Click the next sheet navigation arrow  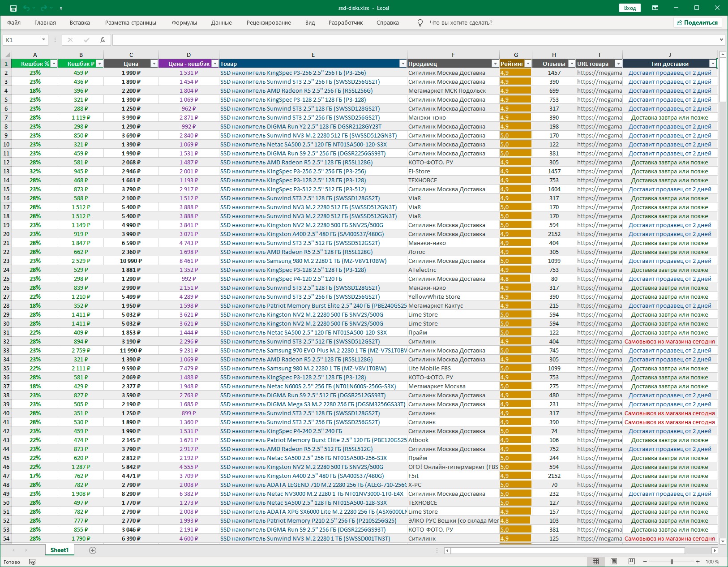26,550
